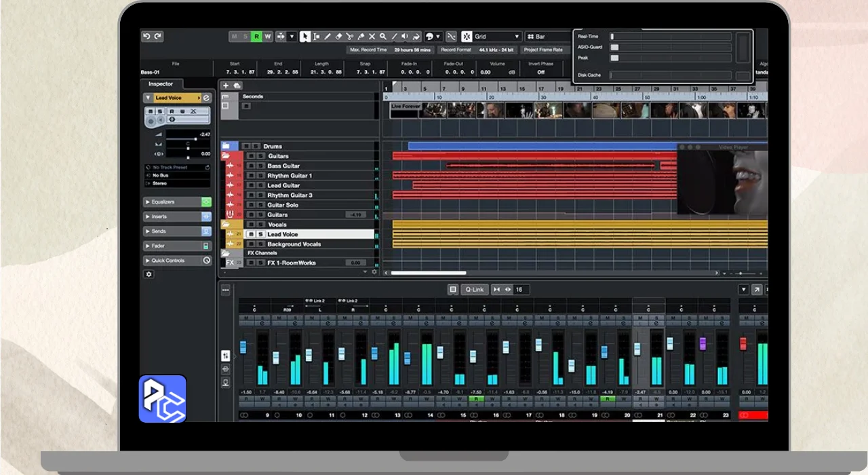Solo the Bass Guitar track
The image size is (868, 475).
tap(260, 166)
